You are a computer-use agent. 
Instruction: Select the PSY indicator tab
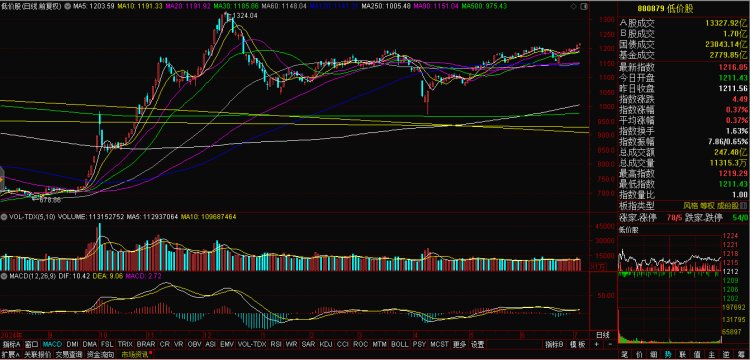coord(419,344)
